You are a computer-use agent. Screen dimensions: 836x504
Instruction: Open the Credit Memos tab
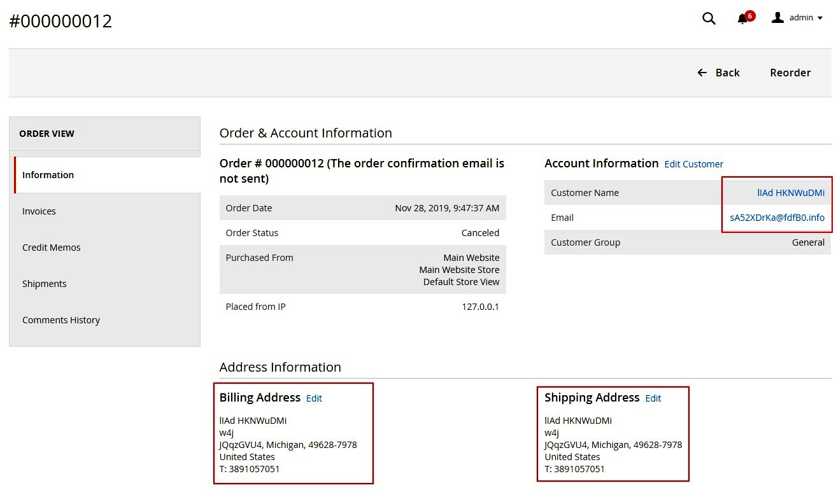point(51,248)
